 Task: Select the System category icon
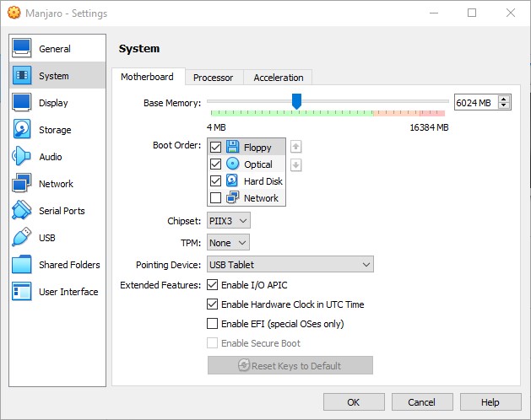pos(22,75)
